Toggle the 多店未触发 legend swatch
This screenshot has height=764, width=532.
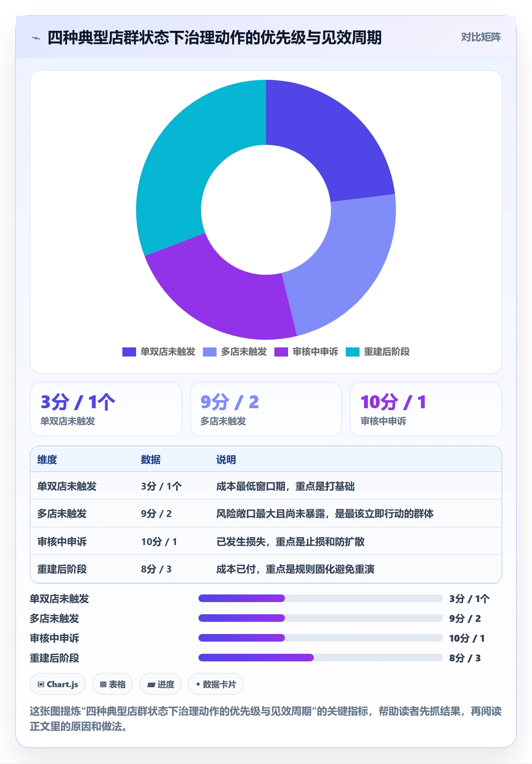[x=209, y=352]
